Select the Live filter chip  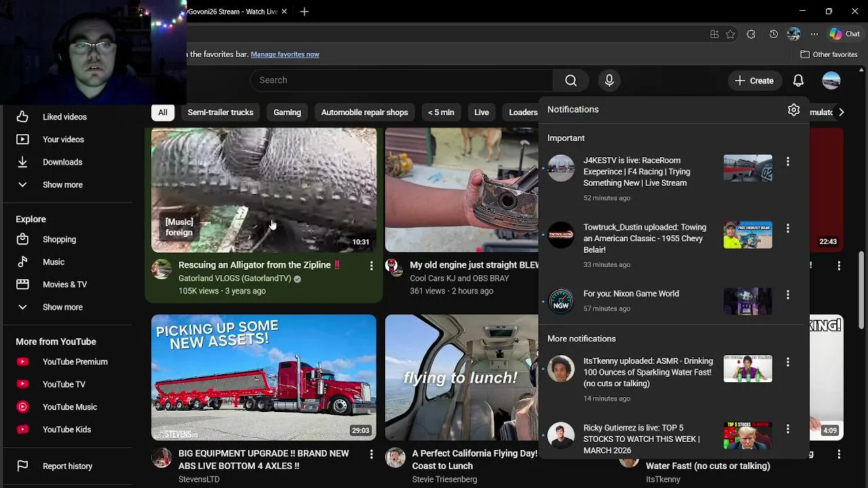[481, 113]
